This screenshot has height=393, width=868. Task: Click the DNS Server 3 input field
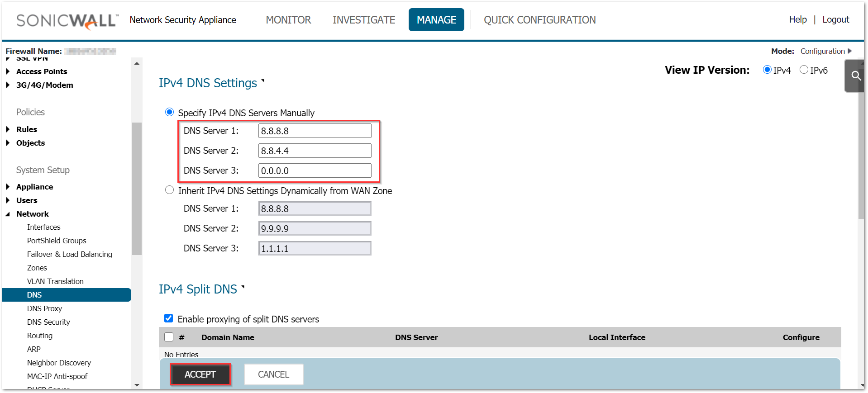pyautogui.click(x=315, y=170)
